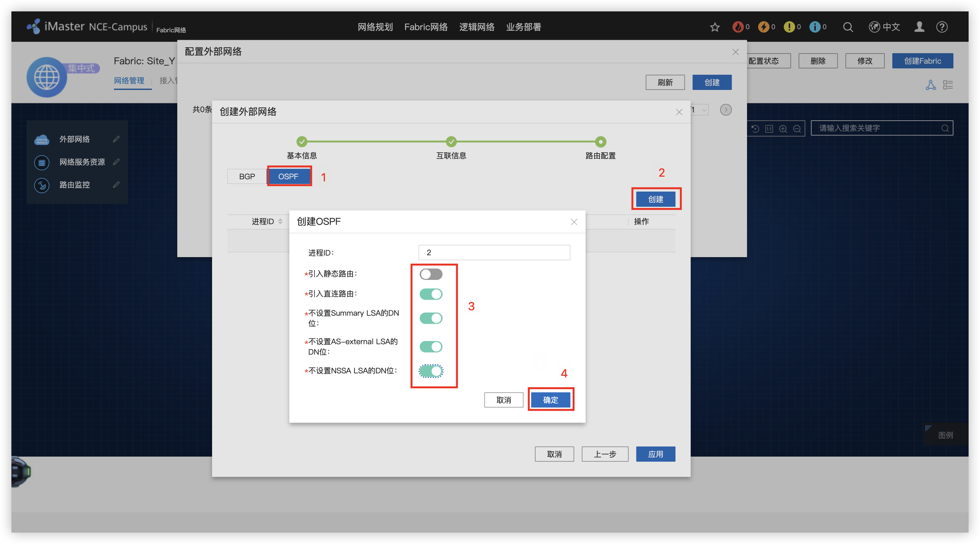Click 确定 in the 创建OSPF dialog
980x544 pixels.
pyautogui.click(x=550, y=400)
